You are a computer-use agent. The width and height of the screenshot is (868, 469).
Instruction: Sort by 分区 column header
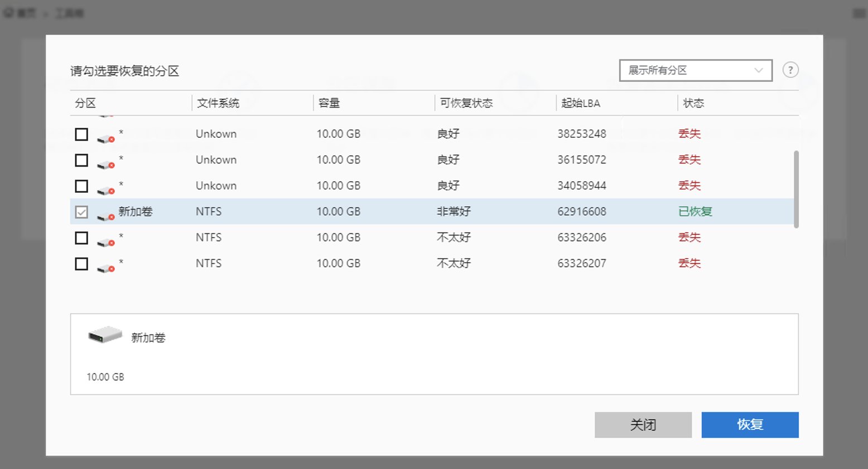click(85, 103)
